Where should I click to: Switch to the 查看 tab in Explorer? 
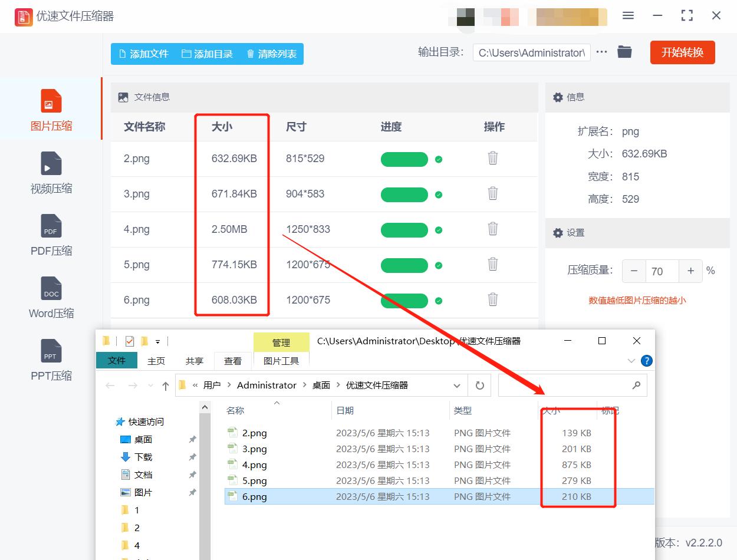click(x=232, y=361)
